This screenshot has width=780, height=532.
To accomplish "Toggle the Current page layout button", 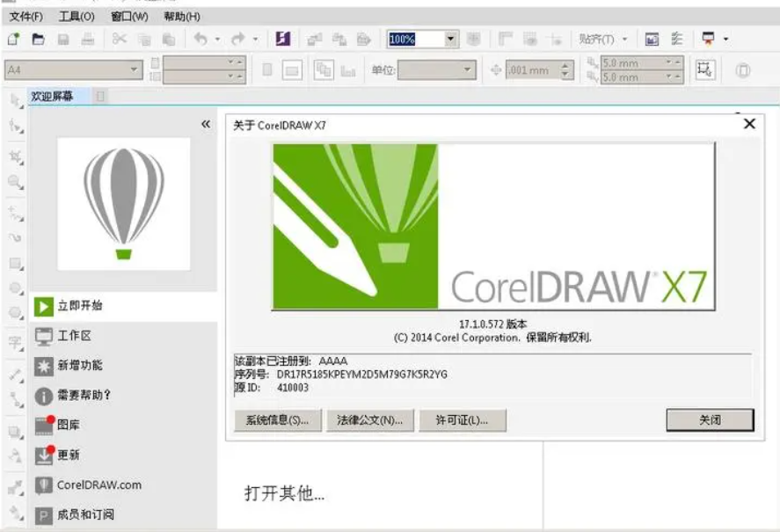I will pyautogui.click(x=348, y=70).
